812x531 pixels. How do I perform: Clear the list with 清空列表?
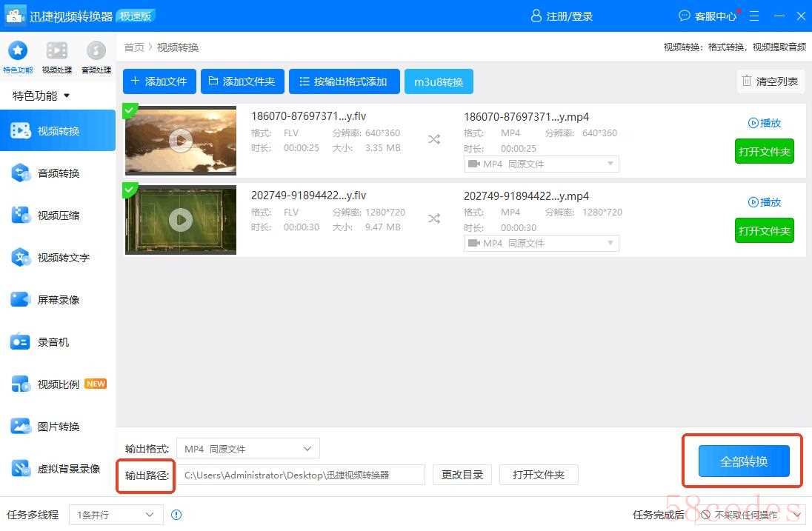tap(771, 81)
